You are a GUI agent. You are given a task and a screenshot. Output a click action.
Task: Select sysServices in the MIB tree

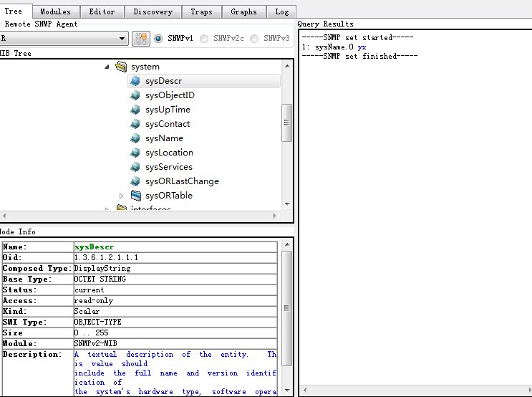click(168, 167)
